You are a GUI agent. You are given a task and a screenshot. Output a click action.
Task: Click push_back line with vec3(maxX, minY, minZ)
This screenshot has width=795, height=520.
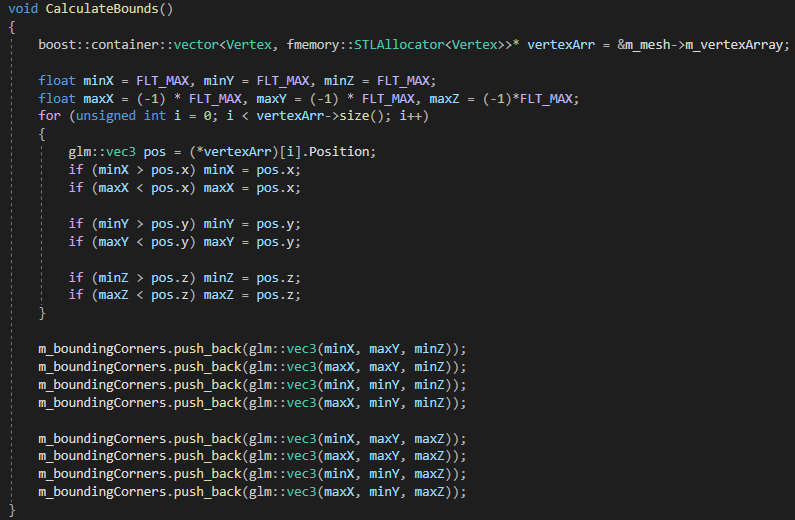tap(252, 402)
